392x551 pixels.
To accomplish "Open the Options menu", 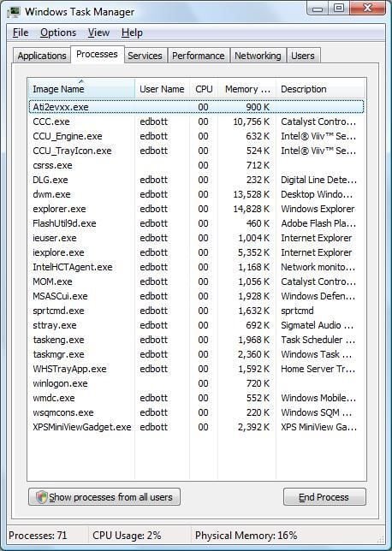I will [x=58, y=33].
